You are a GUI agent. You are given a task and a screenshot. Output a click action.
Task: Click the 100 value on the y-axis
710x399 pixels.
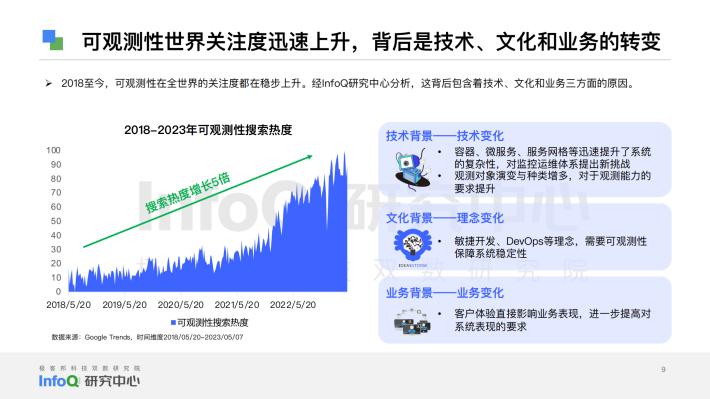tap(53, 150)
